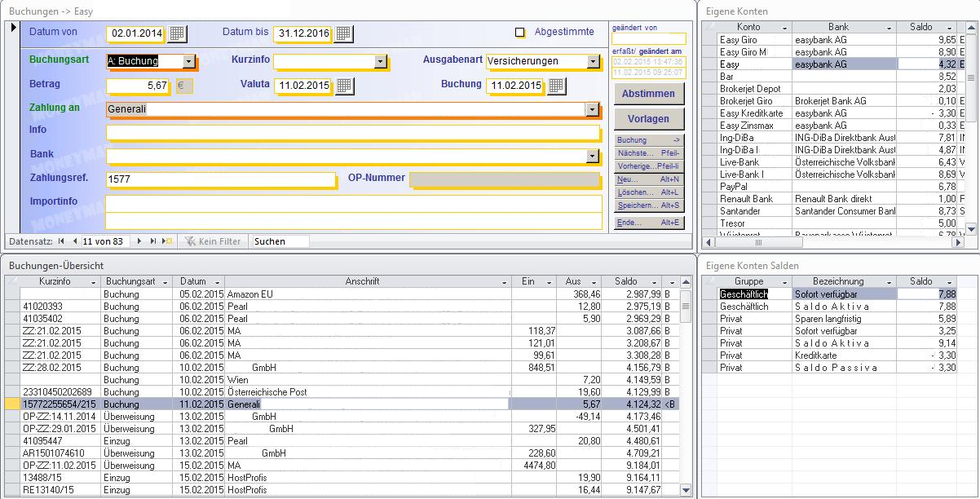The image size is (980, 499).
Task: Create new empty record via navigation bar
Action: (x=166, y=241)
